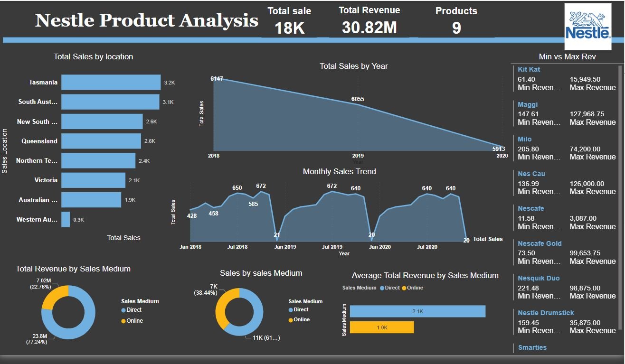The image size is (625, 364).
Task: Click the Smarties product title
Action: pyautogui.click(x=532, y=347)
